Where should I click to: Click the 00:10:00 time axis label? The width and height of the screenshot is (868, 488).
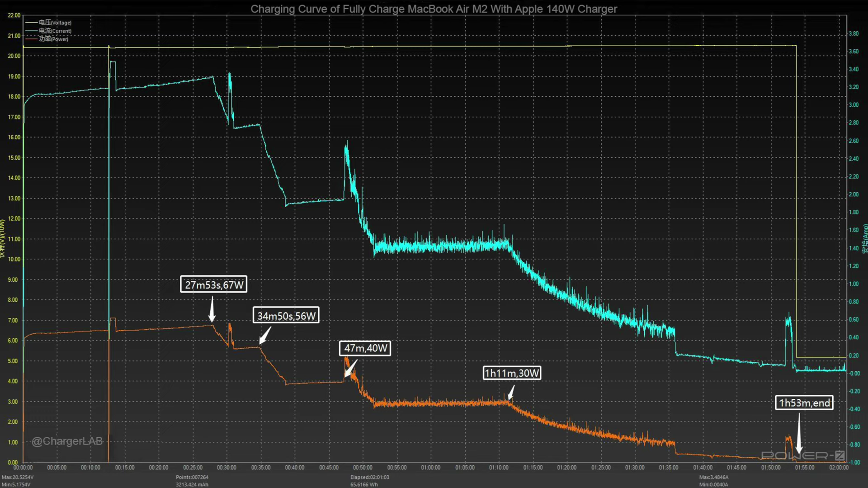[x=90, y=468]
